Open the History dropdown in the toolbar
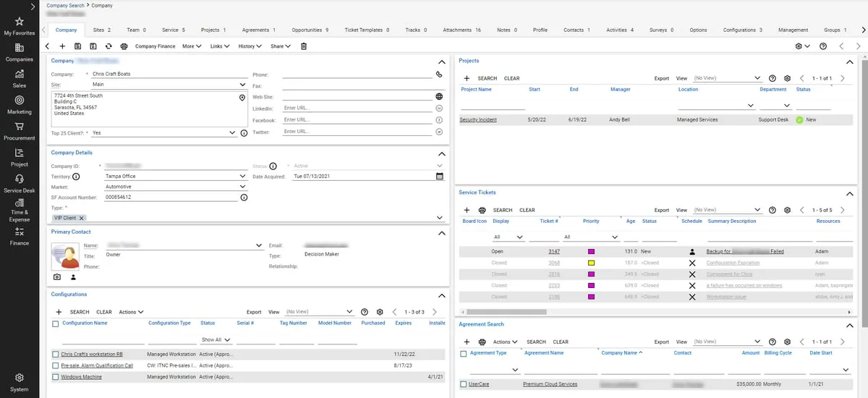The width and height of the screenshot is (868, 398). coord(250,46)
